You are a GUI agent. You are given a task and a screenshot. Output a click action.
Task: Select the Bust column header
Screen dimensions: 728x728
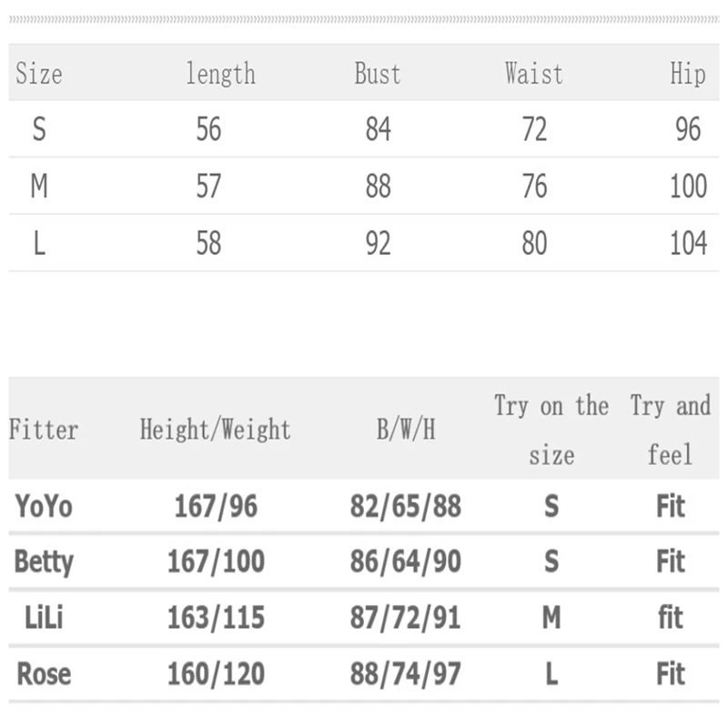pos(377,74)
